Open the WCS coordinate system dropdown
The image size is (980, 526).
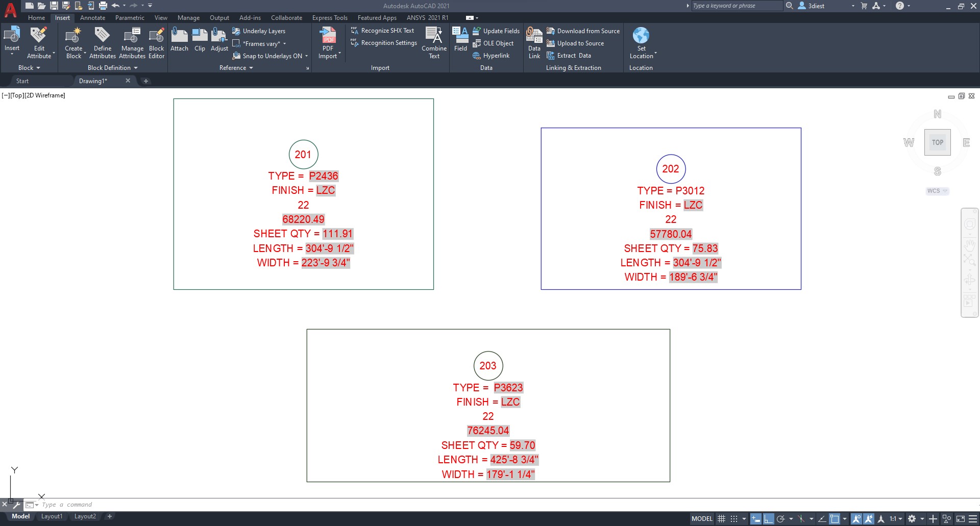[x=937, y=191]
